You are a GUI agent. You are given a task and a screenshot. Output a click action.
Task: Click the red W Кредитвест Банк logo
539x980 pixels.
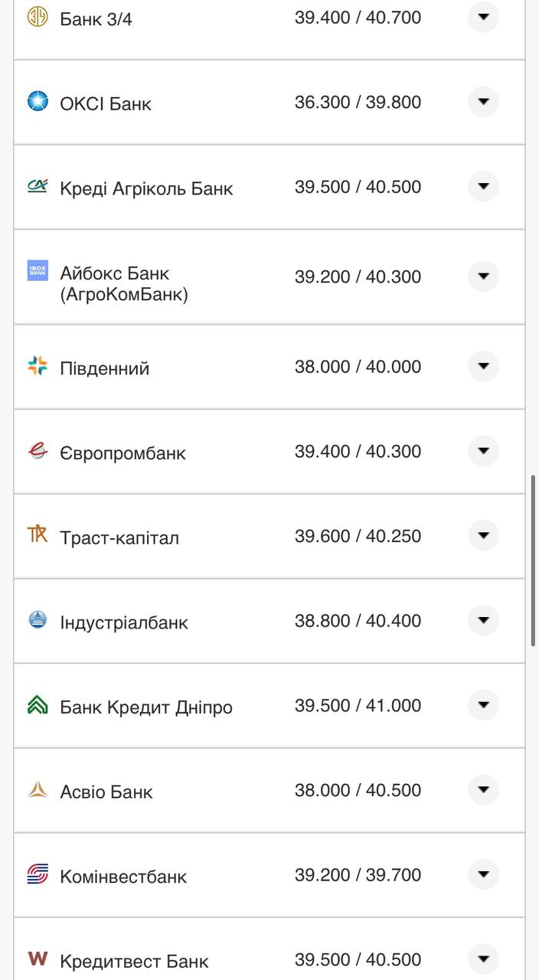(36, 956)
